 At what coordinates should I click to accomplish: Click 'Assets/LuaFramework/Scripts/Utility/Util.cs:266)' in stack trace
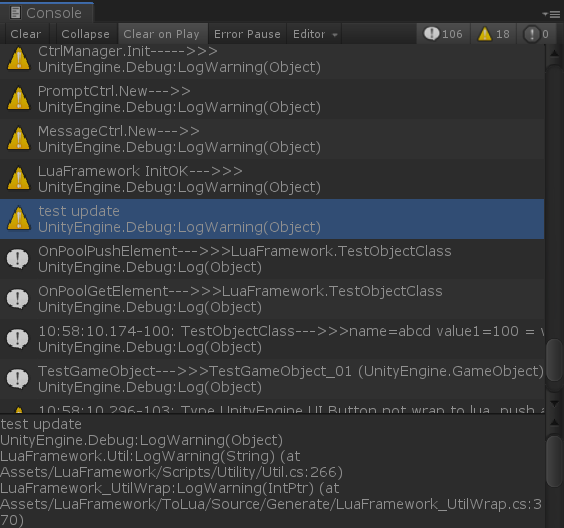pos(172,472)
